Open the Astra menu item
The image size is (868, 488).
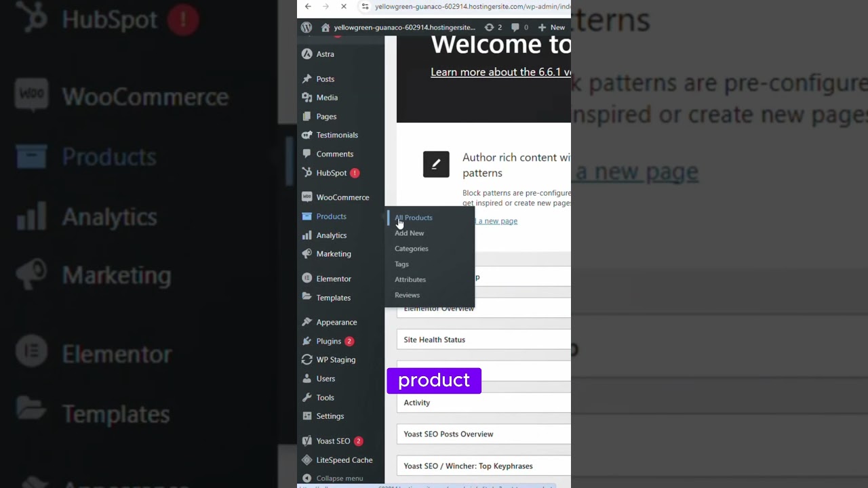point(325,54)
